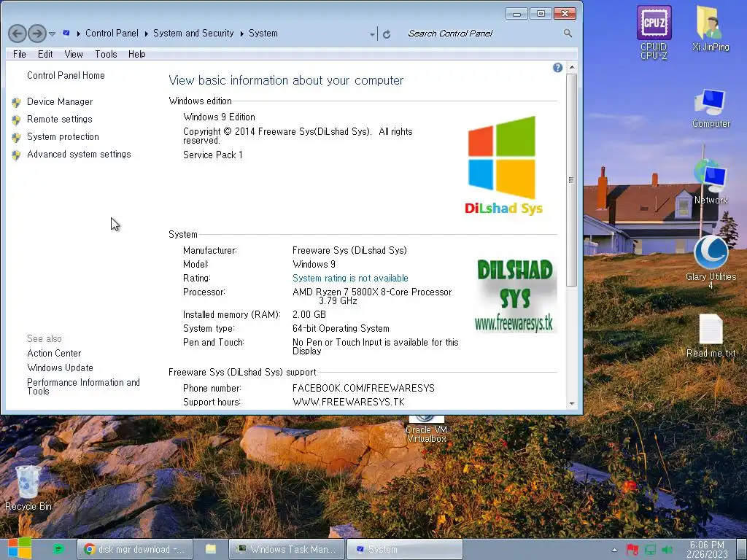Open the File menu
This screenshot has height=560, width=747.
click(x=20, y=54)
